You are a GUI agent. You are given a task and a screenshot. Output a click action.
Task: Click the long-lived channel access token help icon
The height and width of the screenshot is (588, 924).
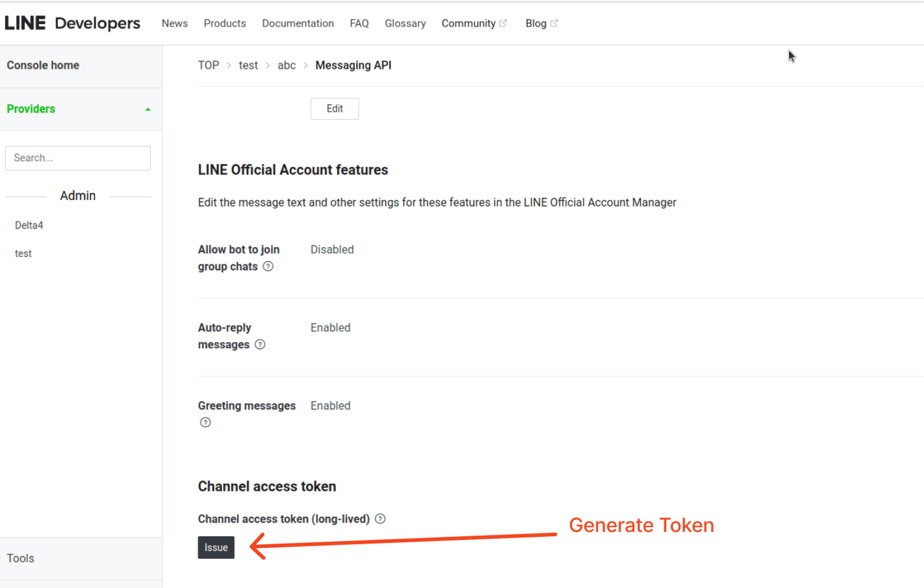pyautogui.click(x=380, y=519)
